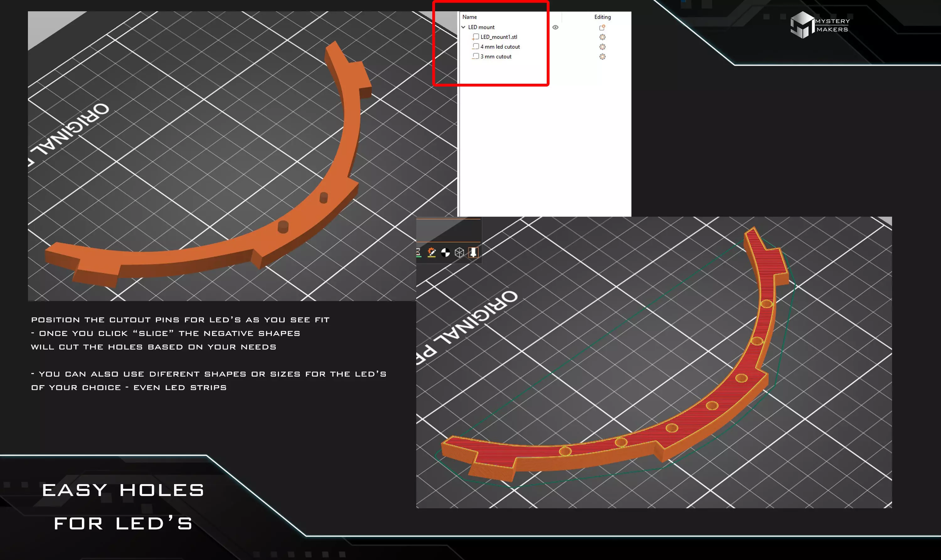941x560 pixels.
Task: Click the nozzle icon in the viewport legend
Action: coord(473,252)
